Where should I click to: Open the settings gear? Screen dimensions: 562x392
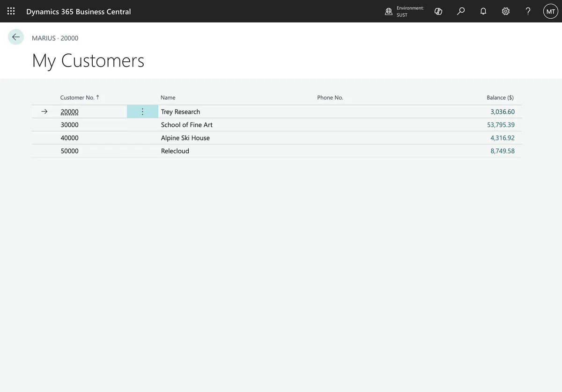(x=506, y=11)
